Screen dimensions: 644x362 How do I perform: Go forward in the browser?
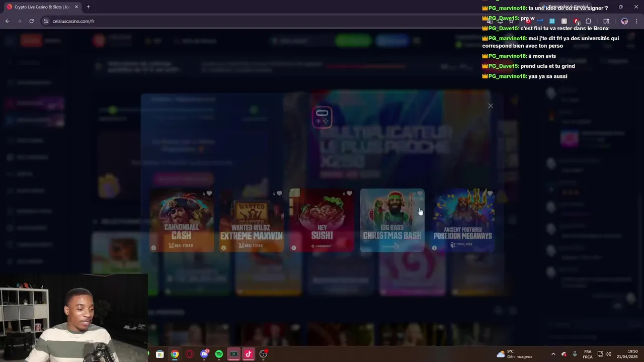tap(19, 21)
